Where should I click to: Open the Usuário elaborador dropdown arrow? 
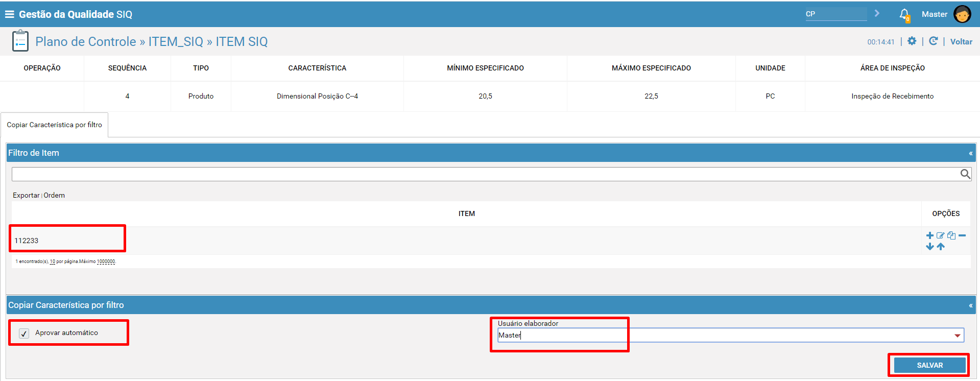pos(957,336)
